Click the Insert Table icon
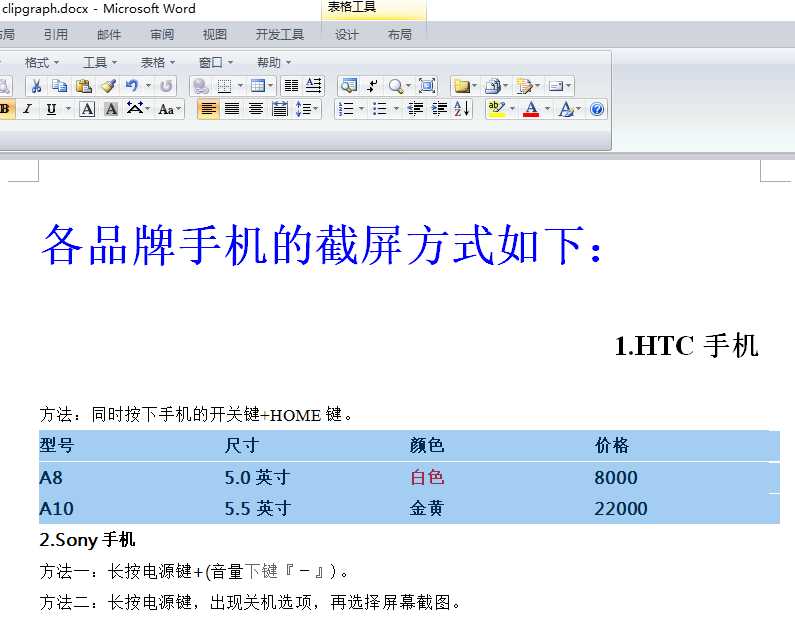This screenshot has width=795, height=637. 258,86
